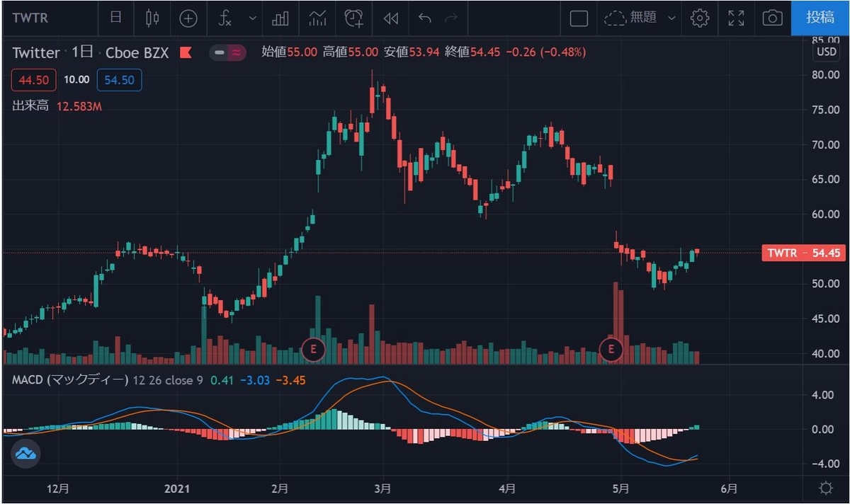The image size is (850, 504).
Task: Open the daily interval selector
Action: pyautogui.click(x=115, y=18)
